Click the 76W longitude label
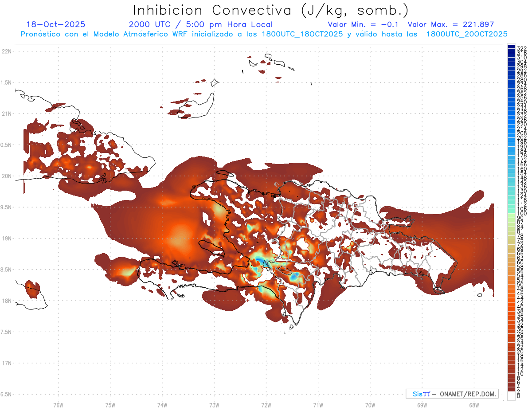This screenshot has height=411, width=532. tap(58, 405)
